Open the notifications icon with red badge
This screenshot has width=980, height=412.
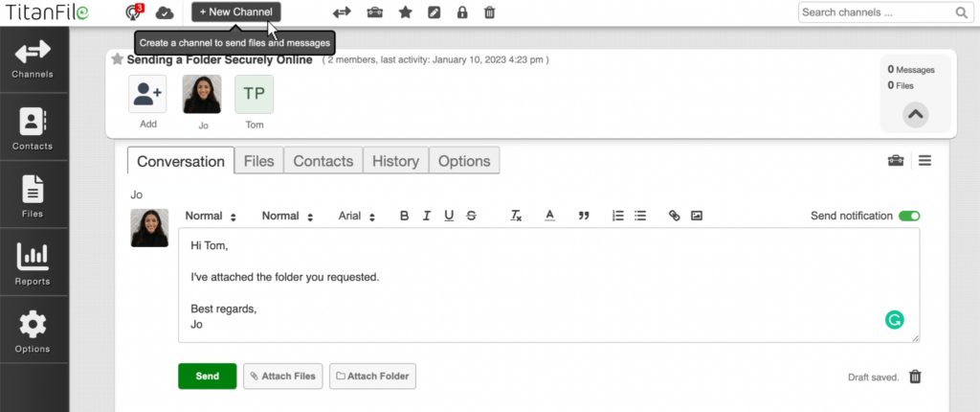point(134,12)
